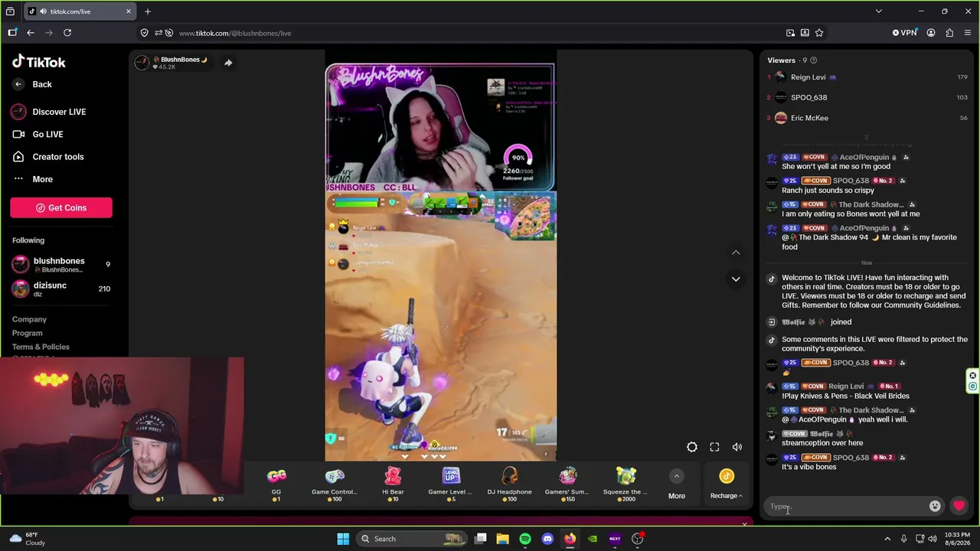Open a new browser tab
The width and height of the screenshot is (980, 551).
tap(148, 11)
